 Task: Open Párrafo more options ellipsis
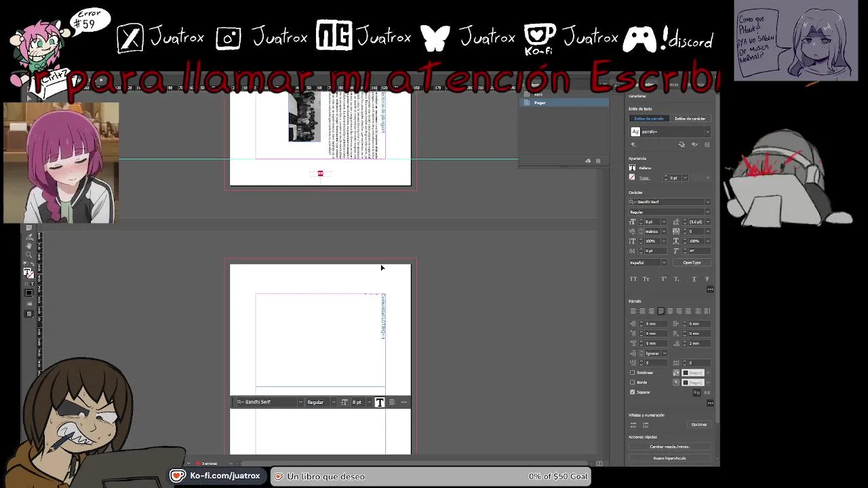pyautogui.click(x=710, y=403)
